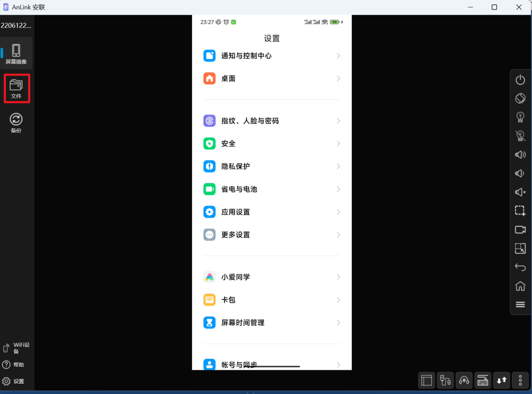The height and width of the screenshot is (394, 532).
Task: Switch to the 屏幕镜像 sidebar tab
Action: pyautogui.click(x=16, y=53)
